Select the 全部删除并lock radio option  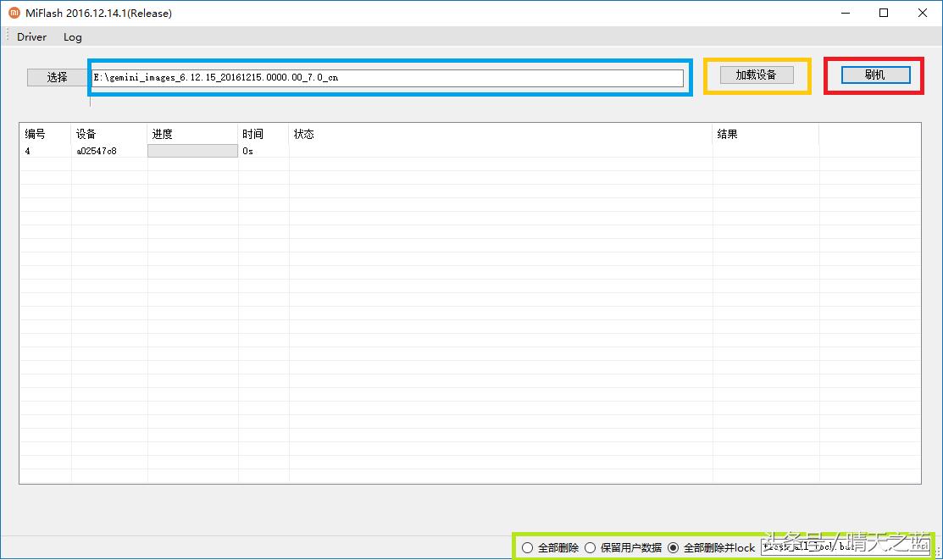pyautogui.click(x=674, y=548)
